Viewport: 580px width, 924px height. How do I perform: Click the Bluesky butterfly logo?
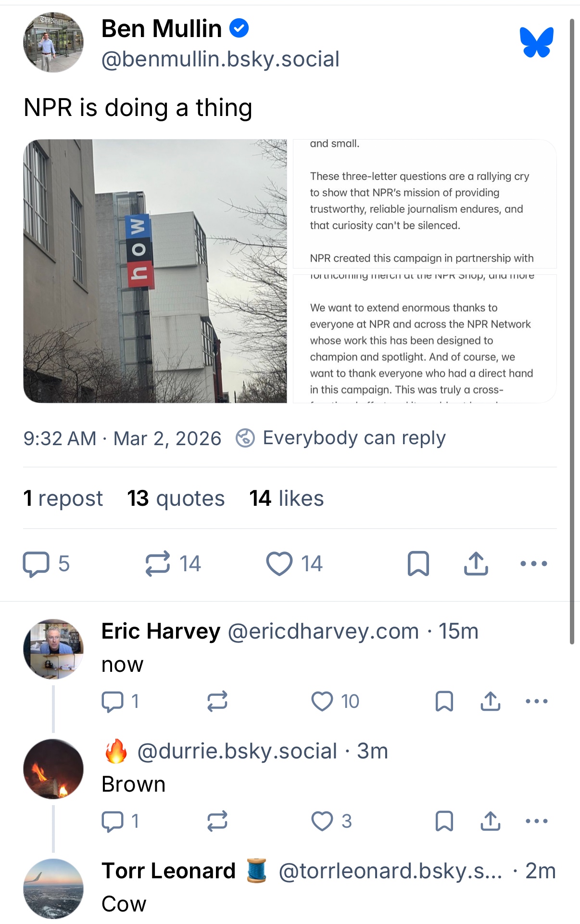tap(536, 42)
